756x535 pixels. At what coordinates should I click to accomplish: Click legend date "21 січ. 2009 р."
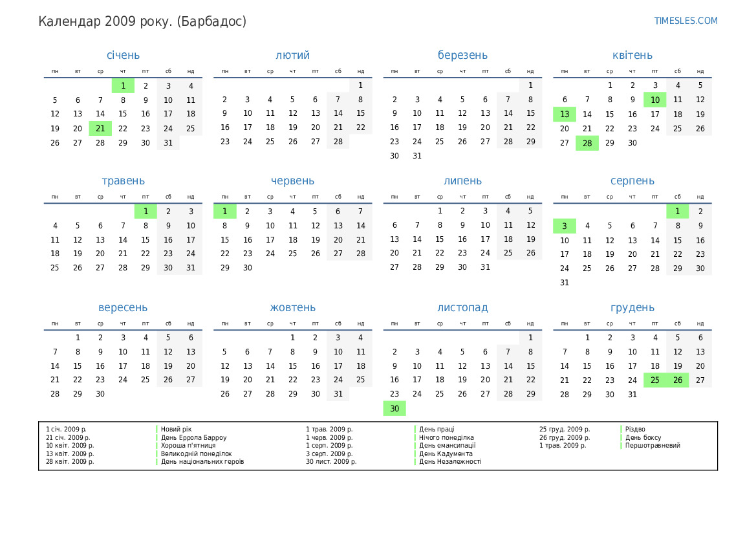pyautogui.click(x=68, y=437)
